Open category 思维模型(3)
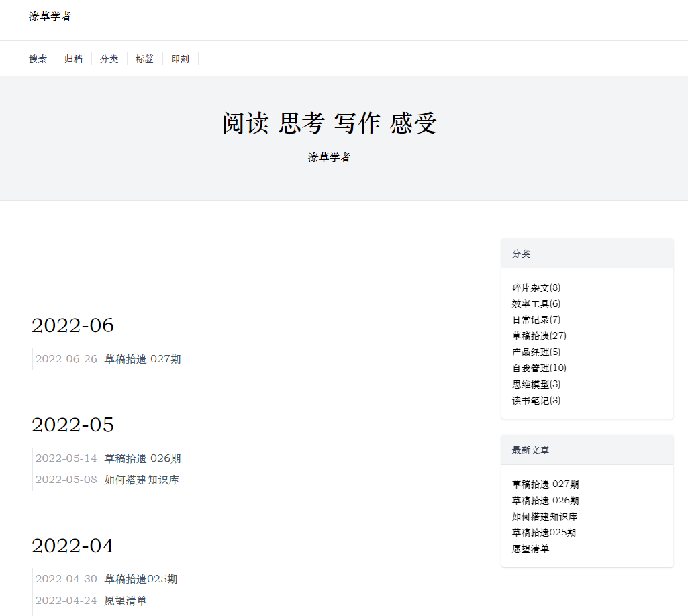The width and height of the screenshot is (688, 616). (x=536, y=384)
